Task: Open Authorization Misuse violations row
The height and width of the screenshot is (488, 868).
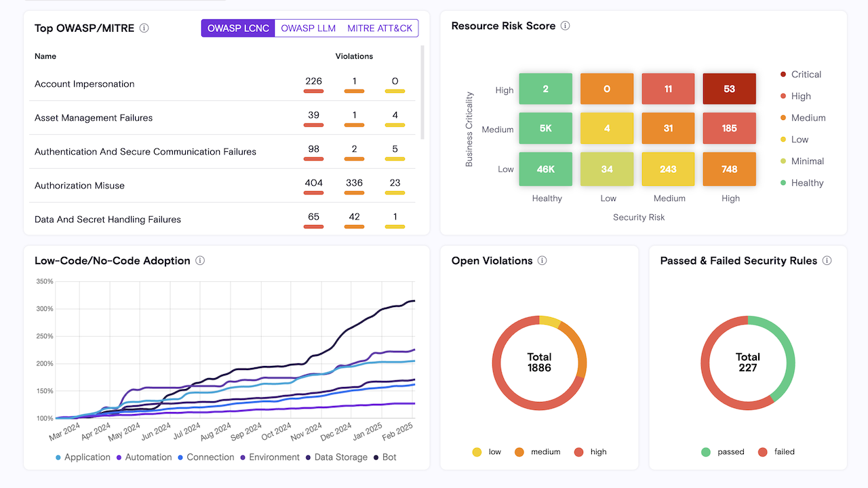Action: click(x=79, y=186)
